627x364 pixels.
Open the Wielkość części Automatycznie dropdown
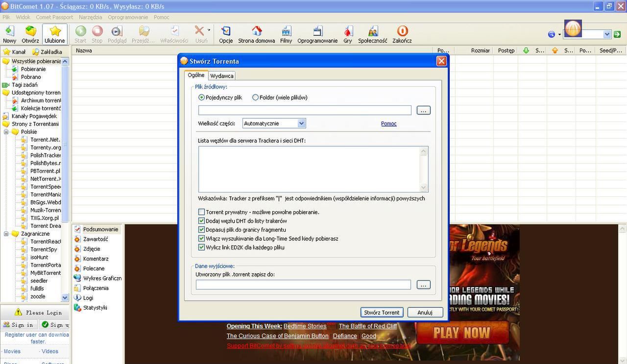coord(274,123)
